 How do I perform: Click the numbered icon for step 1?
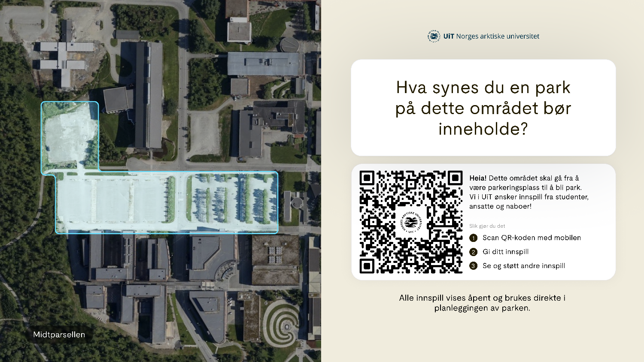click(474, 238)
